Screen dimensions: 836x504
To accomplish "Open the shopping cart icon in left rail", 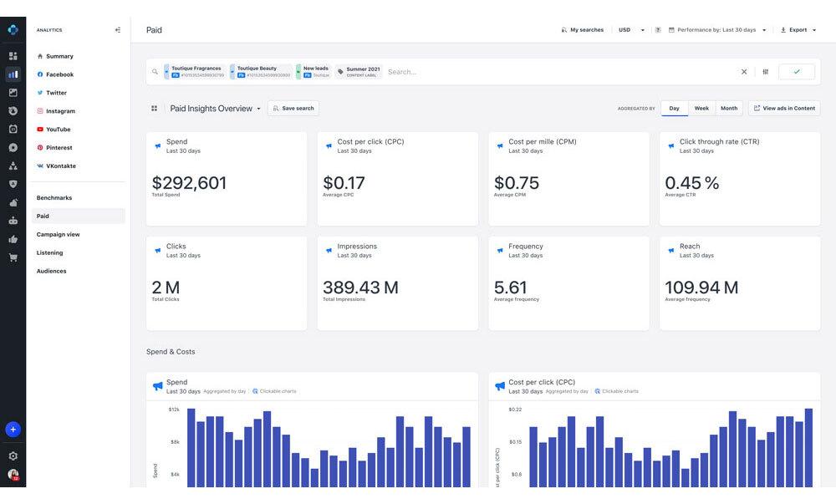I will point(13,257).
